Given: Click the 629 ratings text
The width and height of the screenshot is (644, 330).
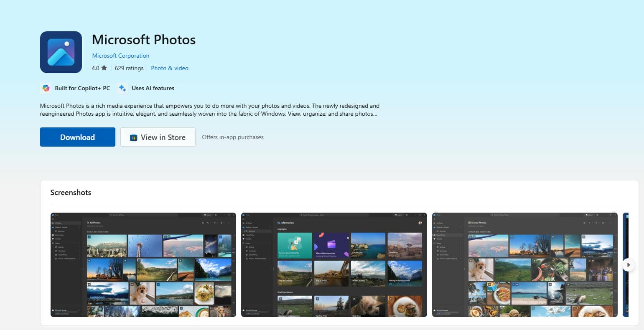Looking at the screenshot, I should (x=129, y=68).
